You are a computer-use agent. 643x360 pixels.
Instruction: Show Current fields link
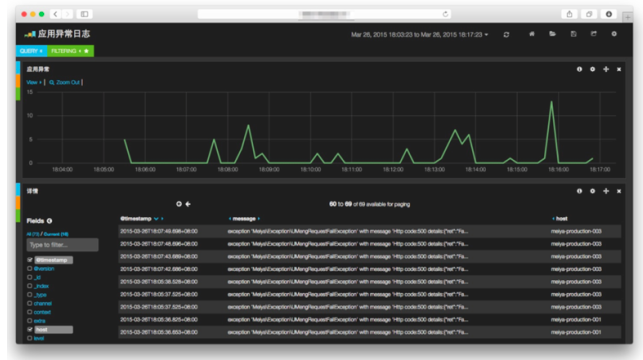(x=56, y=234)
